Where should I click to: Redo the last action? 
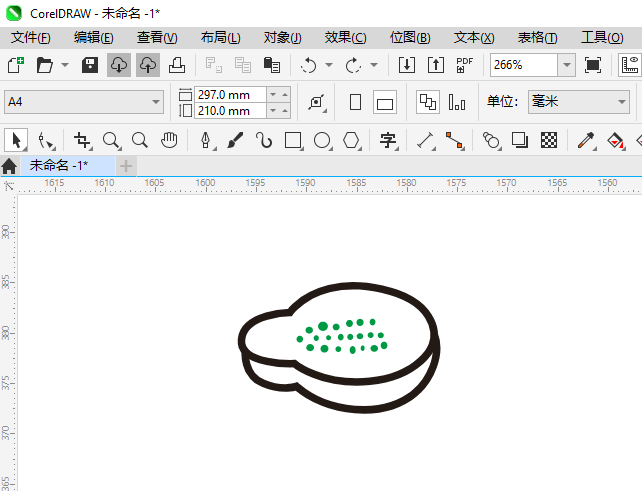pyautogui.click(x=353, y=65)
